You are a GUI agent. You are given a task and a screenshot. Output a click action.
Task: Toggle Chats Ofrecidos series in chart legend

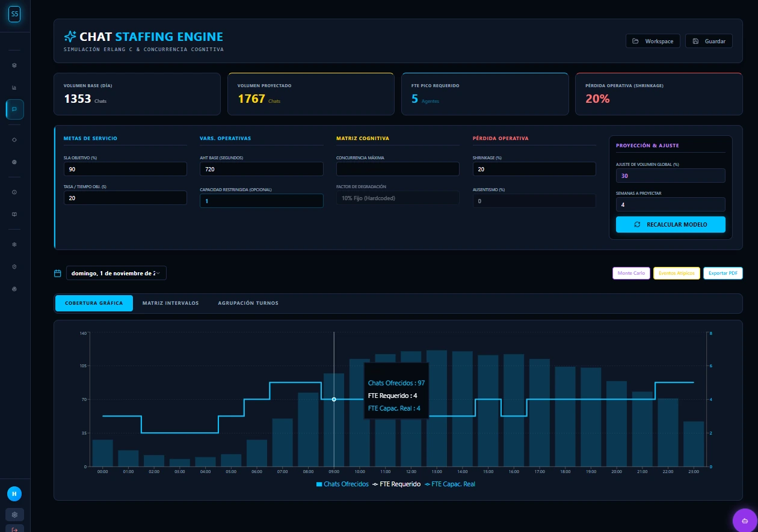click(x=342, y=484)
